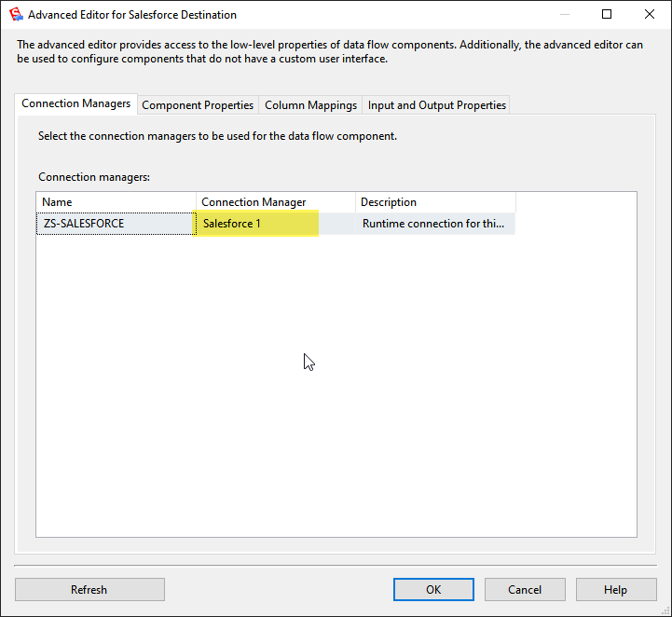Close the Advanced Editor dialog

650,14
